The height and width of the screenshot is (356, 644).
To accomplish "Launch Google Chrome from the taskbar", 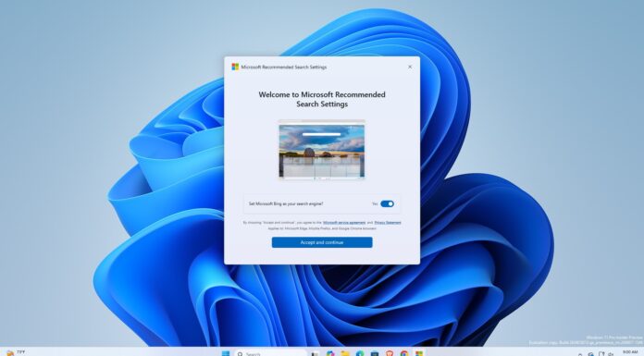I will (404, 353).
